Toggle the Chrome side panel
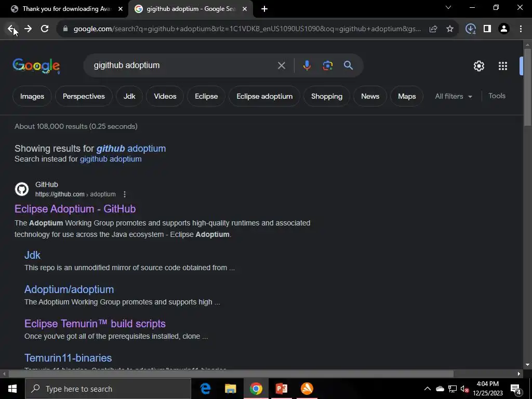The height and width of the screenshot is (399, 532). [x=487, y=29]
